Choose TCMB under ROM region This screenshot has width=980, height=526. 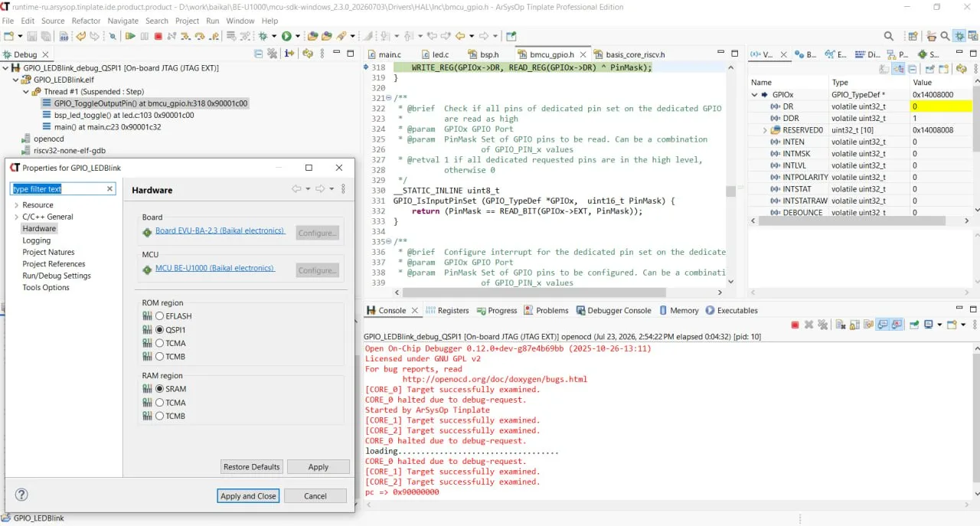tap(159, 357)
